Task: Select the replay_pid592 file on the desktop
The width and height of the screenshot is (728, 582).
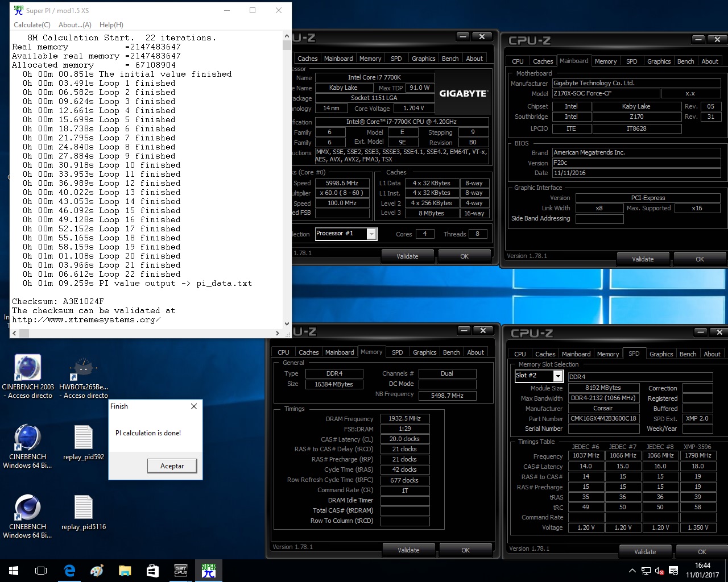Action: point(84,442)
